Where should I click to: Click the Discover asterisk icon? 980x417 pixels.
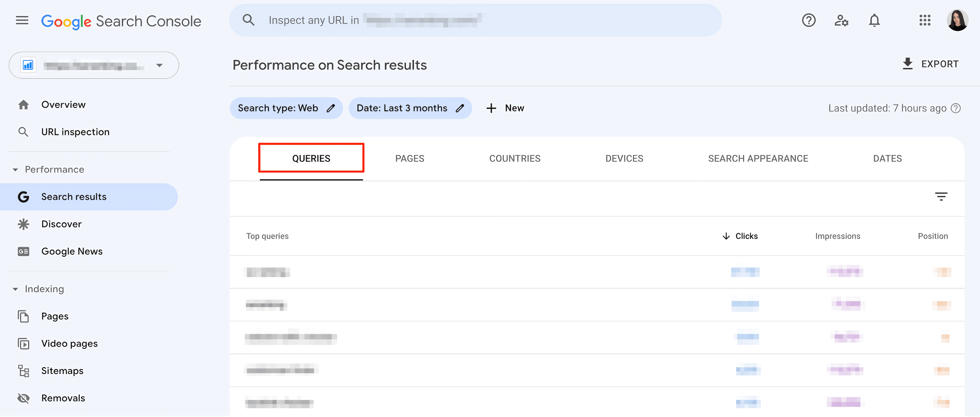pos(24,224)
